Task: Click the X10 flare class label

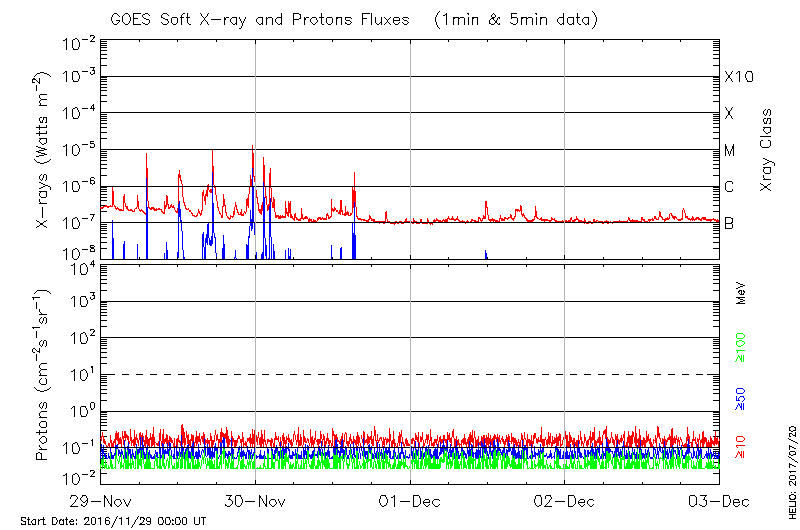Action: click(x=738, y=77)
